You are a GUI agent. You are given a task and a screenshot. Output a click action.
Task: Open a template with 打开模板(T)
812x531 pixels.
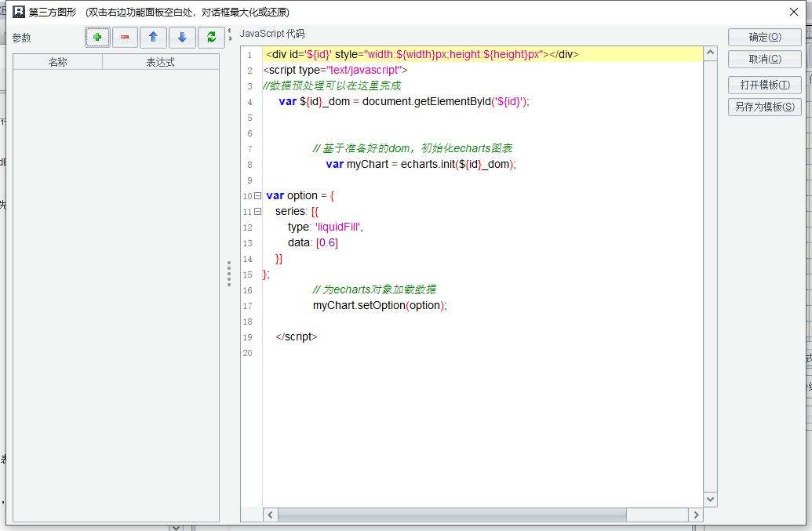click(764, 85)
